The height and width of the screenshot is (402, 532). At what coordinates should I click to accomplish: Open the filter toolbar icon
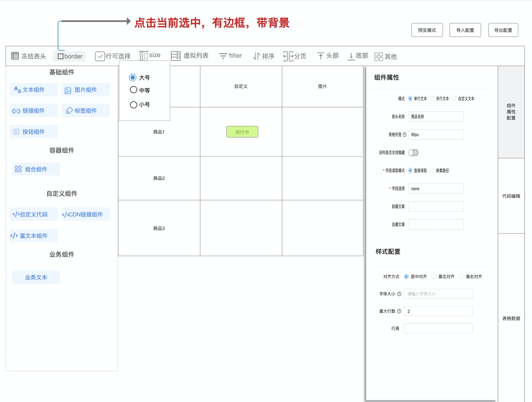coord(230,56)
